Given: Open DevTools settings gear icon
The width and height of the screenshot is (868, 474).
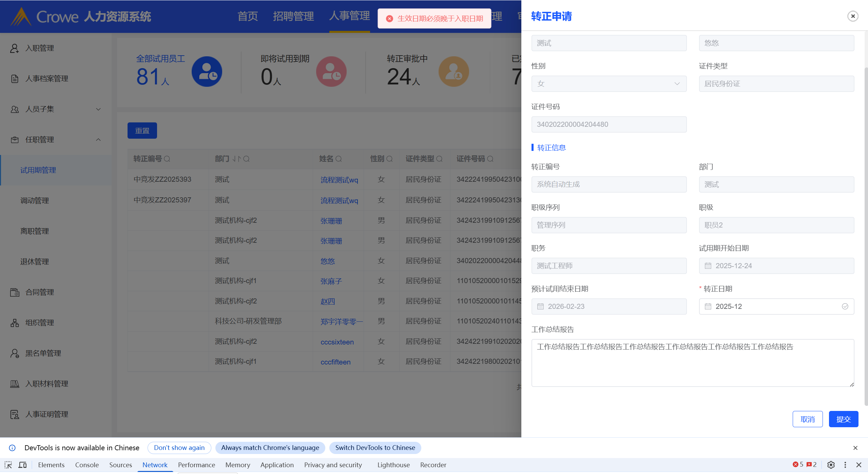Looking at the screenshot, I should [x=831, y=465].
